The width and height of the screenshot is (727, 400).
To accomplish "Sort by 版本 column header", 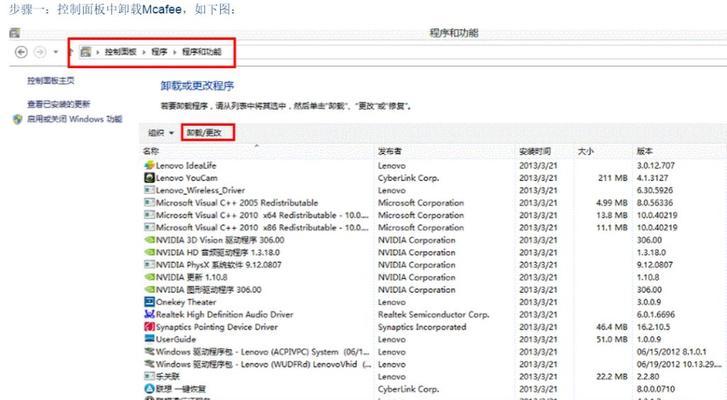I will (644, 151).
